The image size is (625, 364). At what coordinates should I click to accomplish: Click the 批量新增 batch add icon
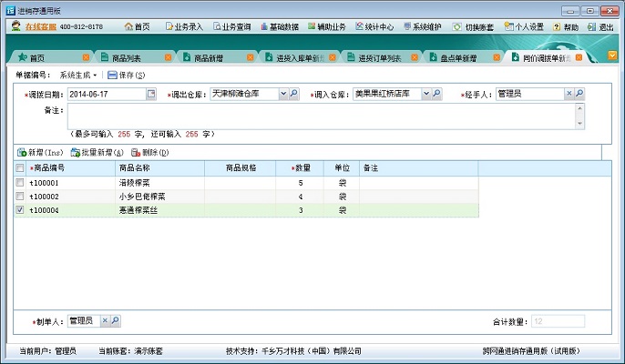point(75,152)
